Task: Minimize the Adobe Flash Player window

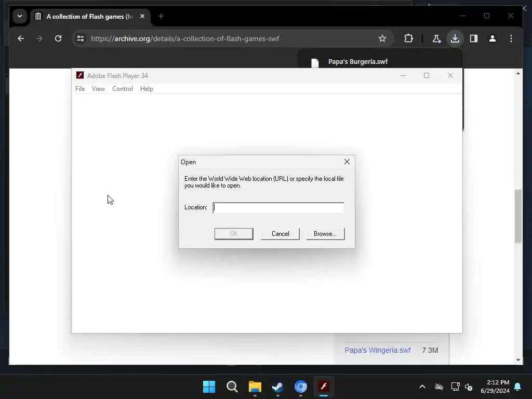Action: tap(403, 75)
